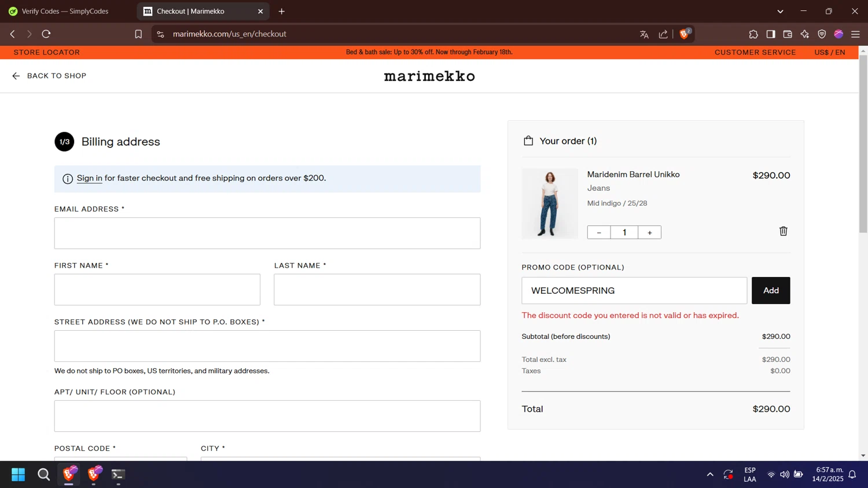The image size is (868, 488).
Task: Open the volume tray icon
Action: point(785,475)
